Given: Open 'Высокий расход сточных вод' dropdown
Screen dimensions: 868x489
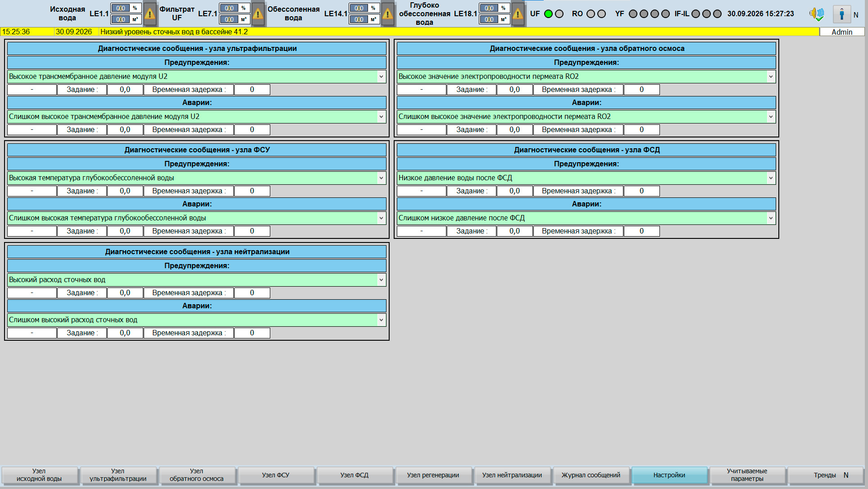Looking at the screenshot, I should click(381, 280).
